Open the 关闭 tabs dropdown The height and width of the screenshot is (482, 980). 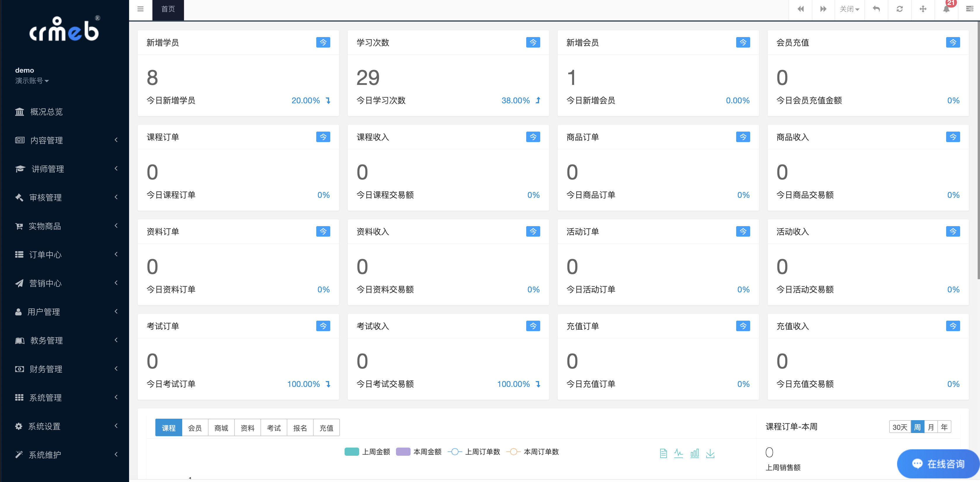[x=849, y=9]
